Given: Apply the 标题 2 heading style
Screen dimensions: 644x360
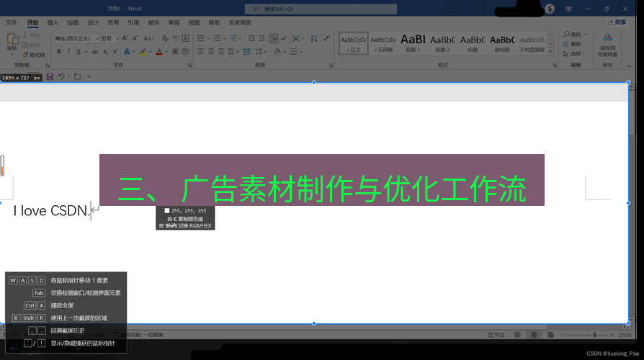Looking at the screenshot, I should (x=442, y=43).
